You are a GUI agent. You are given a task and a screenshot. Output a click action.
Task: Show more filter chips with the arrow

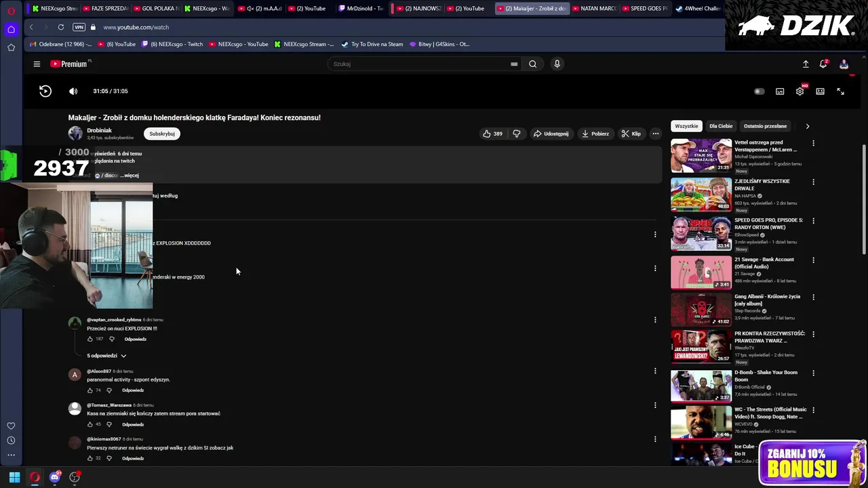pyautogui.click(x=807, y=126)
